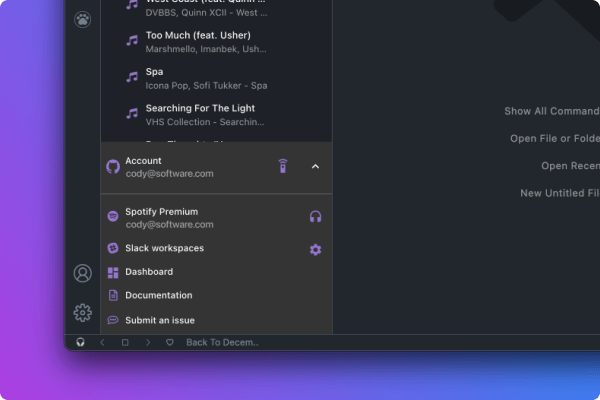Viewport: 600px width, 400px height.
Task: Click the Account label in panel header
Action: pos(143,161)
